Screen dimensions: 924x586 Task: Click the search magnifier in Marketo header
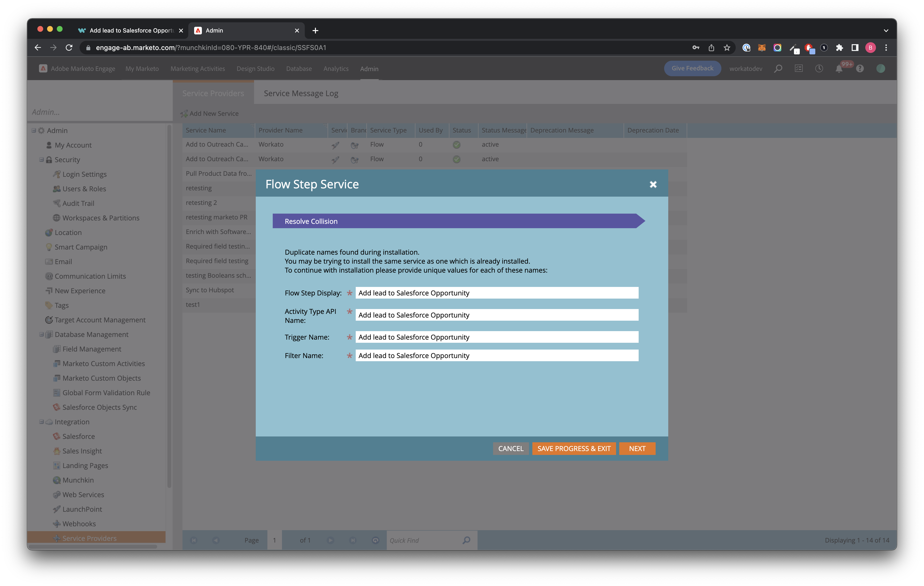point(778,69)
